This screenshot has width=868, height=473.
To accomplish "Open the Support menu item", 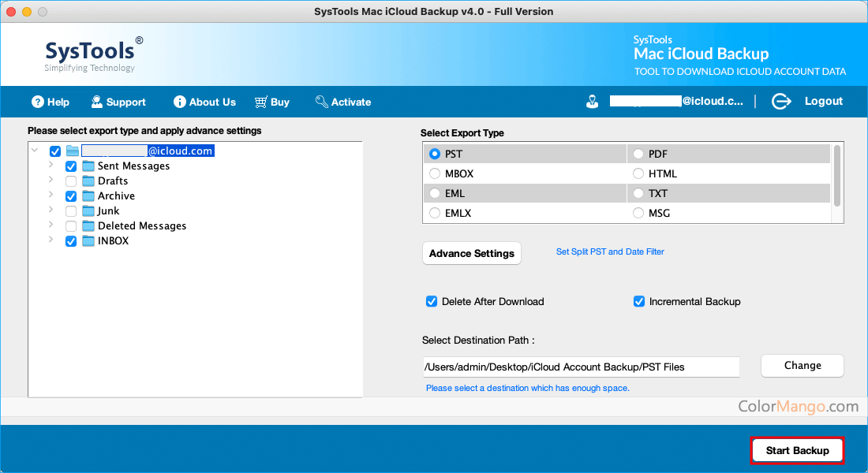I will coord(118,102).
